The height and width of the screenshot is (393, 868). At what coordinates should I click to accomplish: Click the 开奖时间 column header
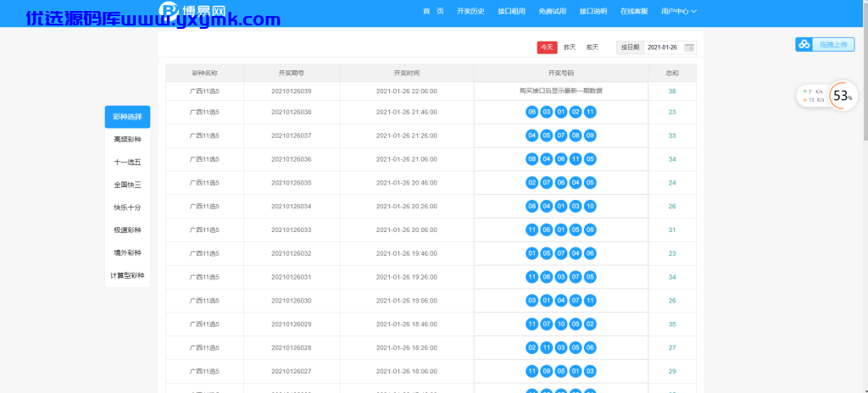[x=406, y=73]
